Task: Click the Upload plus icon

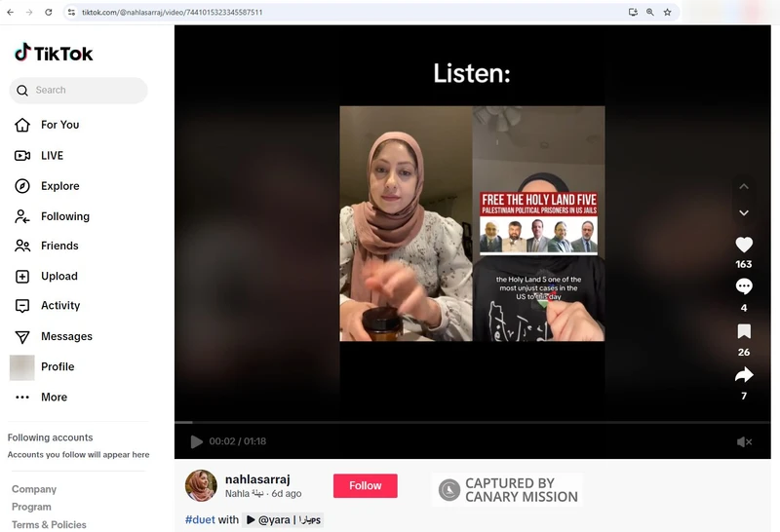Action: click(21, 277)
